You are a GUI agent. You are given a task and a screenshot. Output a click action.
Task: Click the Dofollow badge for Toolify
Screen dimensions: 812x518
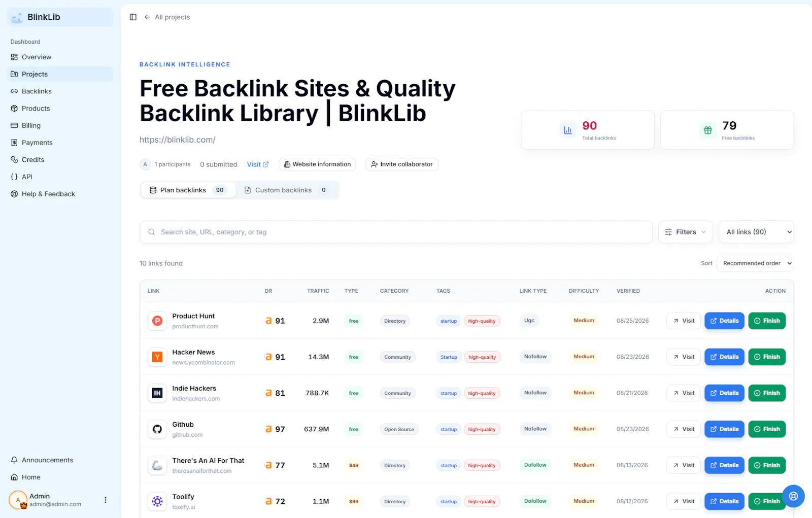pyautogui.click(x=535, y=501)
